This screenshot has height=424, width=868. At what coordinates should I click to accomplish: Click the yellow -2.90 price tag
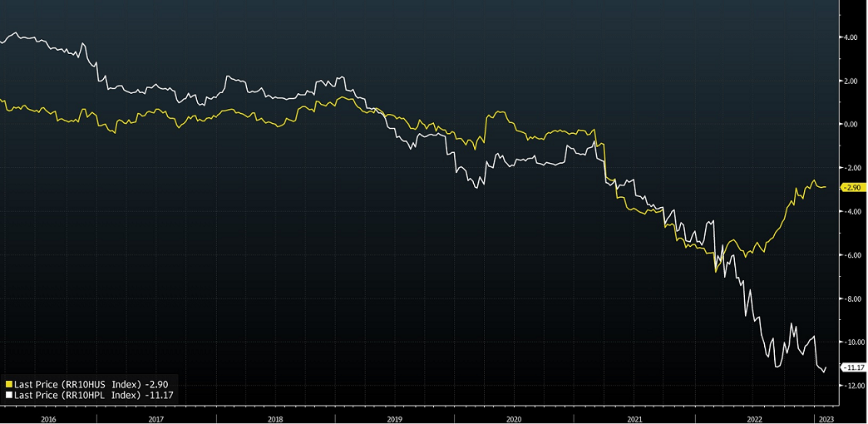coord(853,188)
